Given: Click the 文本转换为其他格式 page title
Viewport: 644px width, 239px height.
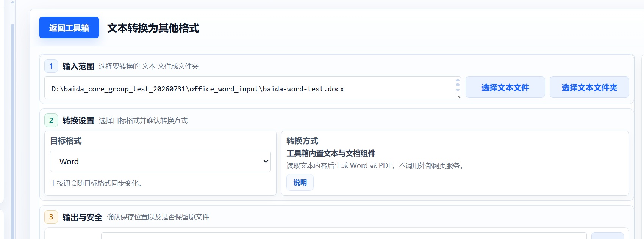Looking at the screenshot, I should [153, 28].
